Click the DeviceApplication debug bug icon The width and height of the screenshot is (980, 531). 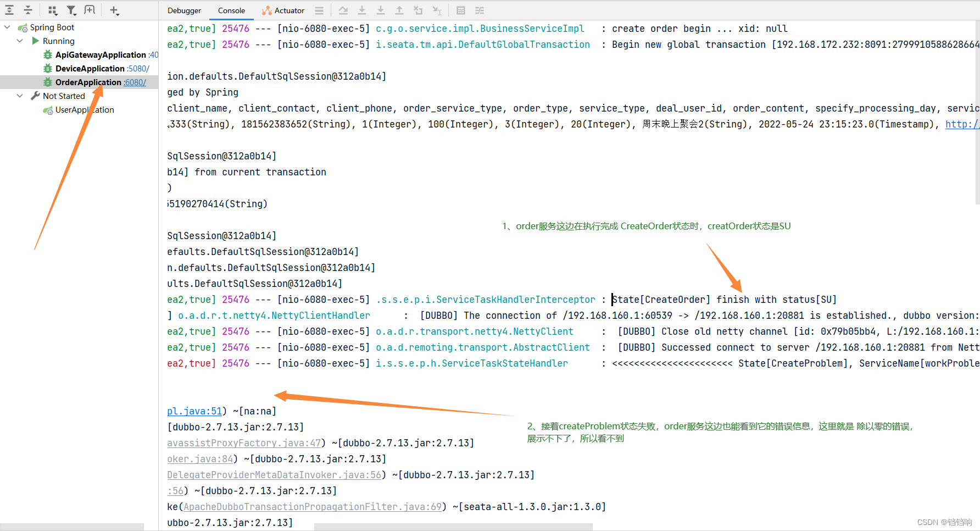48,69
